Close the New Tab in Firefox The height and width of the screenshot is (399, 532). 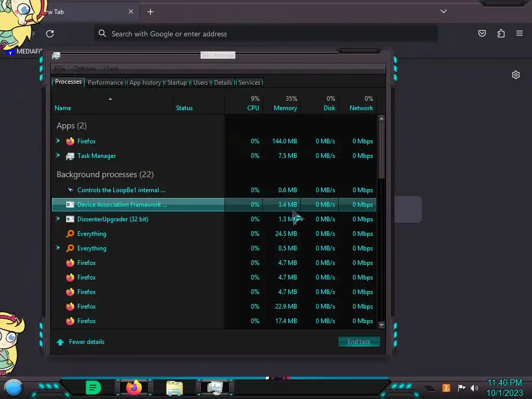[x=131, y=11]
